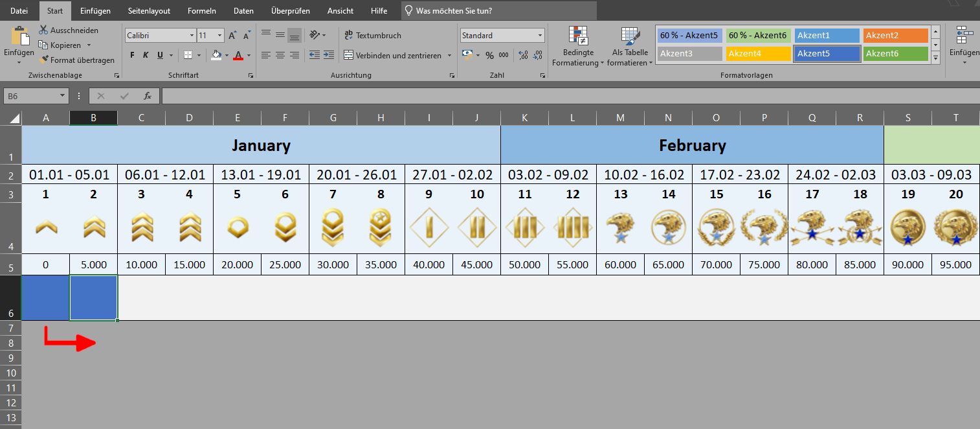Image resolution: width=980 pixels, height=429 pixels.
Task: Toggle Verbinden und zentrieren merge
Action: click(x=392, y=55)
